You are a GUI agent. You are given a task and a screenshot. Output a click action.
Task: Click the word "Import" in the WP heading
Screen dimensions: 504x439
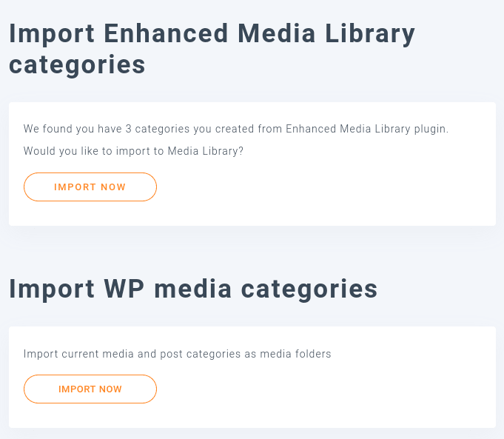point(52,289)
